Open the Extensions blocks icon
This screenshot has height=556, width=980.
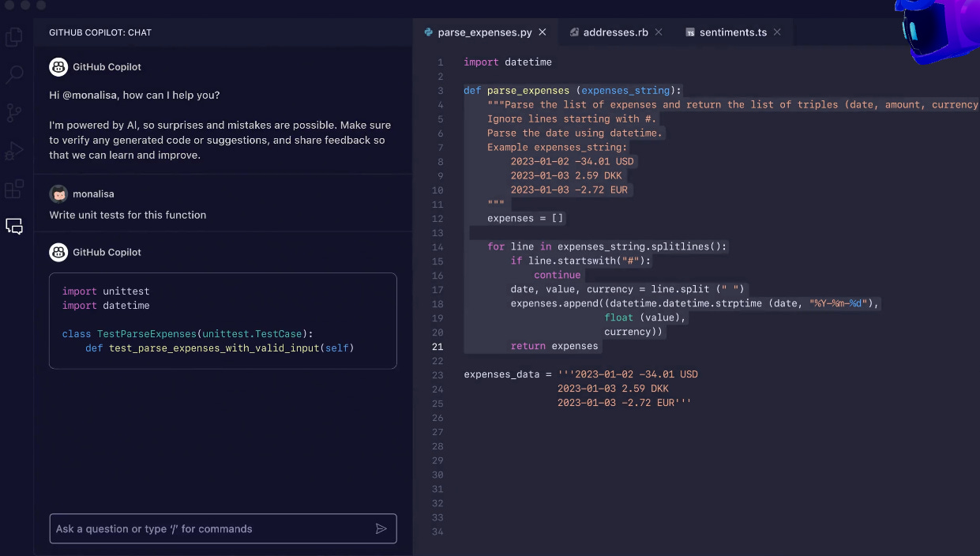[14, 189]
